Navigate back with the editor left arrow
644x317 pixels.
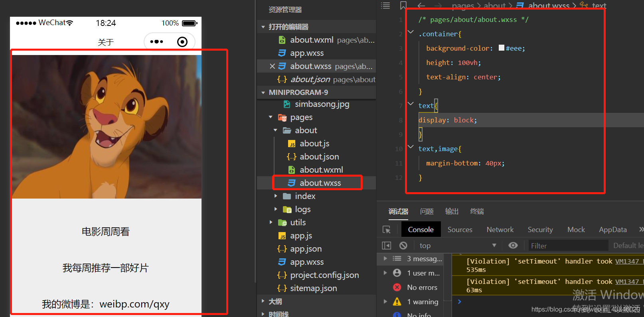[x=421, y=6]
